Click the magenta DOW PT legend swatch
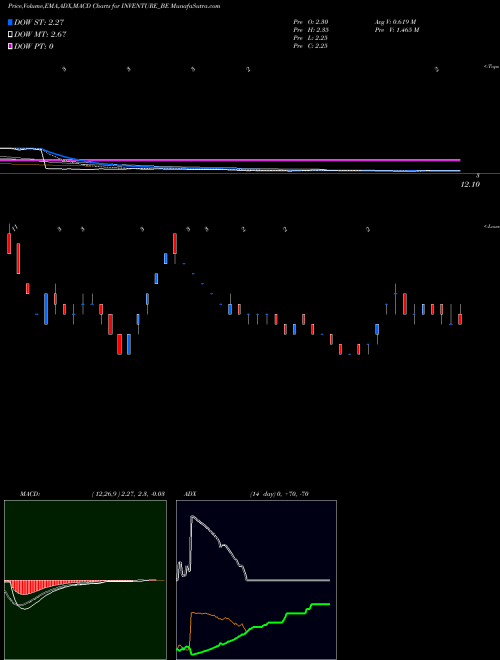500x660 pixels. 10,46
